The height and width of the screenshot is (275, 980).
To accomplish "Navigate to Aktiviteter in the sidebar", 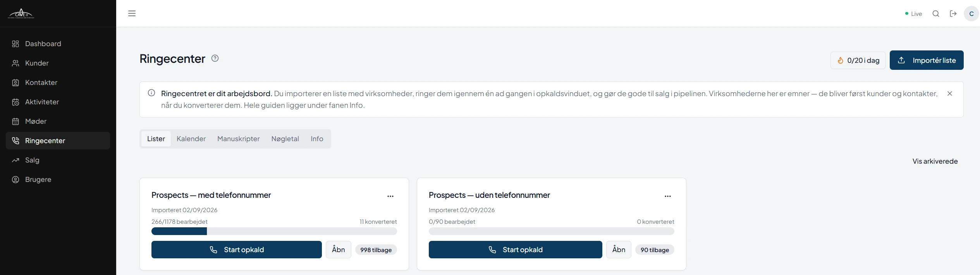I will pos(58,102).
